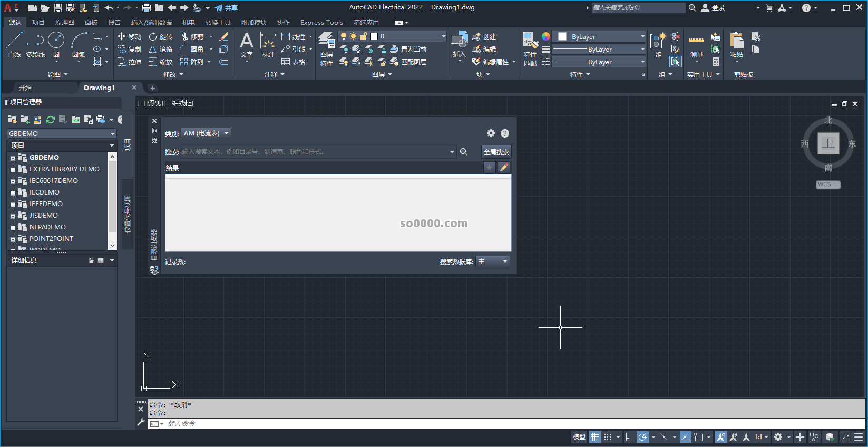Click the edit pencil icon in 结果 header
The height and width of the screenshot is (447, 868).
tap(504, 168)
